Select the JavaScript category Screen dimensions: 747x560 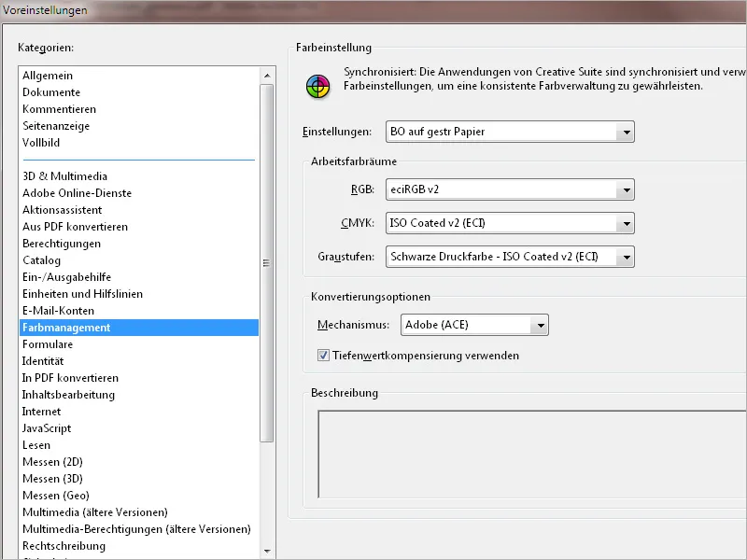(x=139, y=428)
